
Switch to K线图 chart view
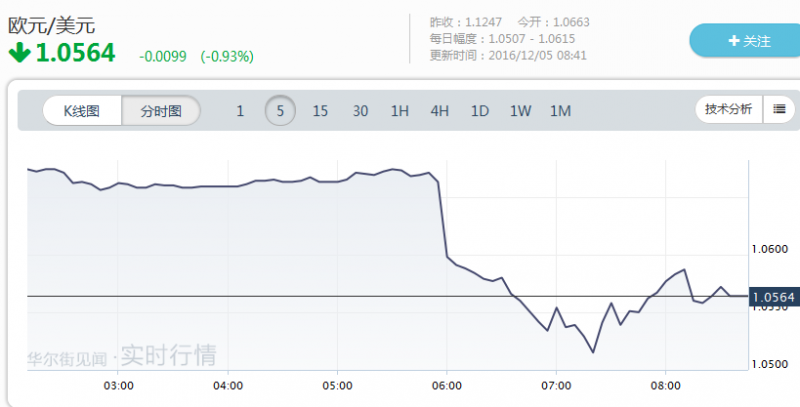click(x=82, y=111)
